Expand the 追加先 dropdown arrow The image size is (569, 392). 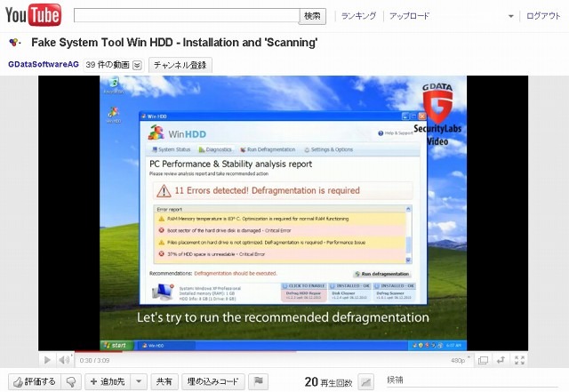coord(139,382)
